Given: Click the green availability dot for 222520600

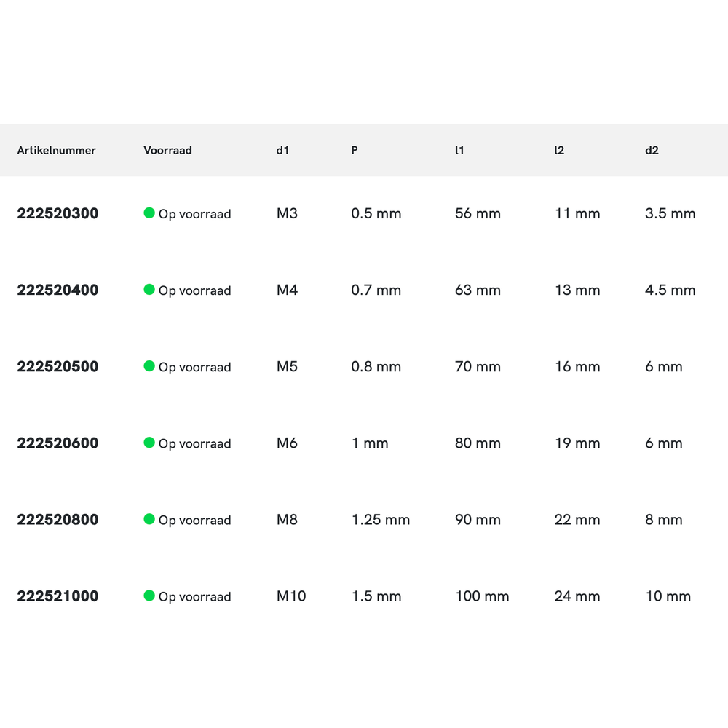Looking at the screenshot, I should pos(149,443).
